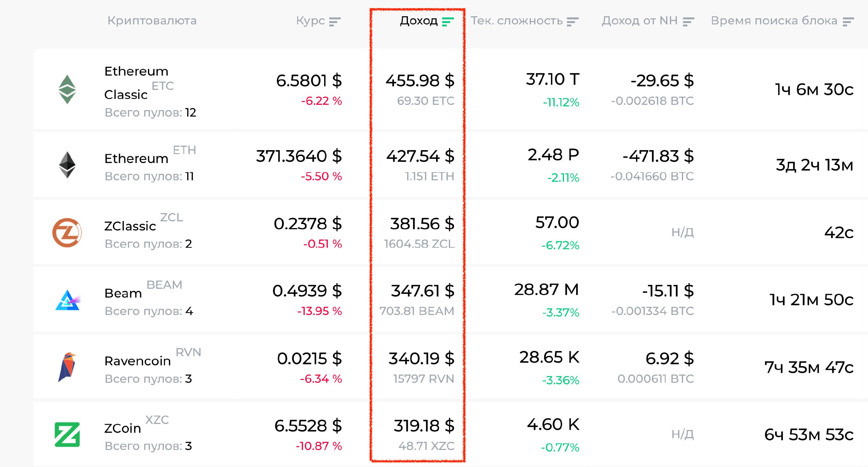
Task: Click the income value 319.18 $
Action: tap(424, 426)
